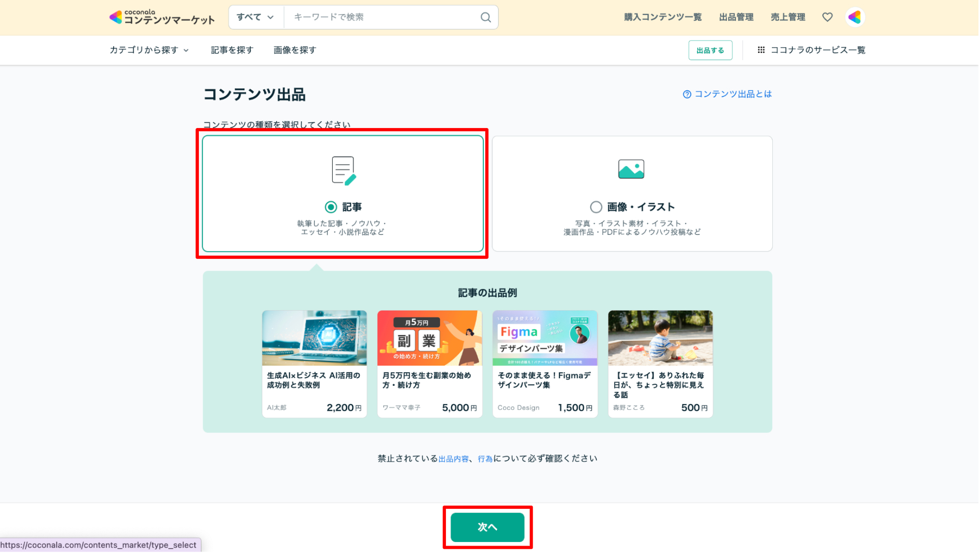
Task: Open favorites via the heart icon
Action: [x=827, y=17]
